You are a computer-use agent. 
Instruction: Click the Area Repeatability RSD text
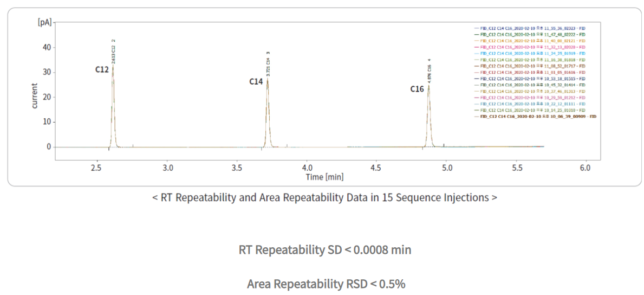click(x=326, y=284)
